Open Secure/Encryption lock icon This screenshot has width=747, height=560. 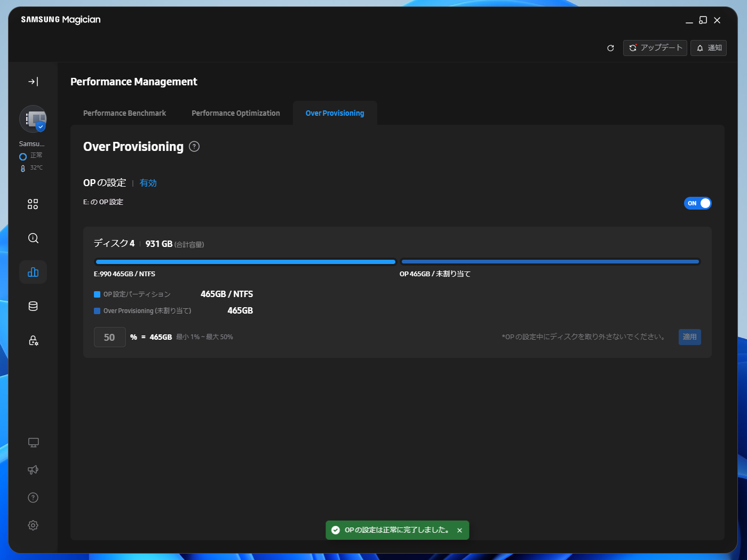(33, 340)
